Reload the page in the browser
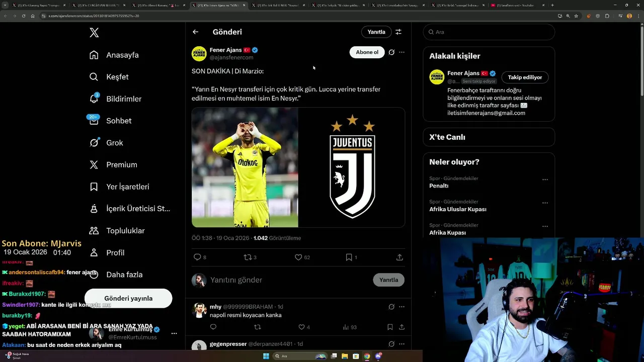Image resolution: width=644 pixels, height=362 pixels. [23, 16]
